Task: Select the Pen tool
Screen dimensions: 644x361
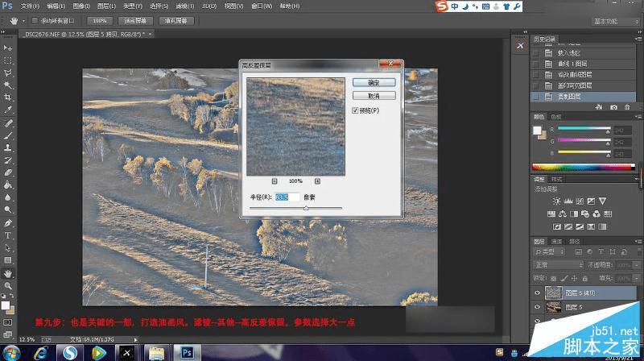Action: 8,223
